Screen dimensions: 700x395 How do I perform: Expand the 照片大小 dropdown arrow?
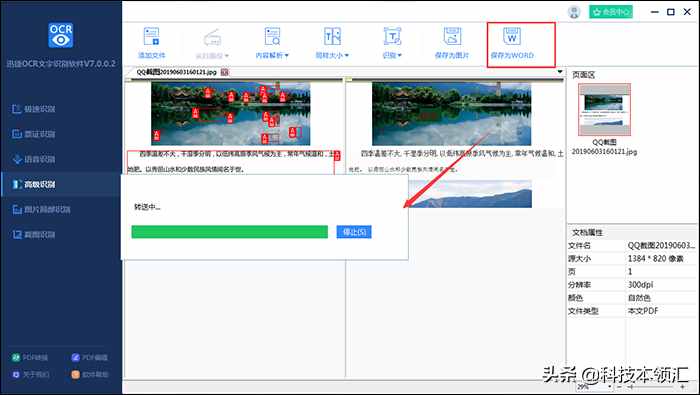[x=346, y=55]
